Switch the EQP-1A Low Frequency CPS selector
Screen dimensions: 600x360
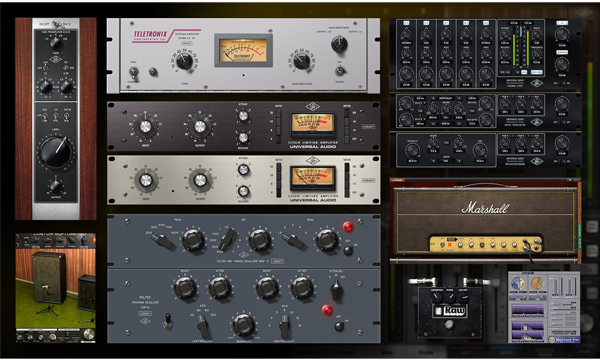click(x=203, y=326)
